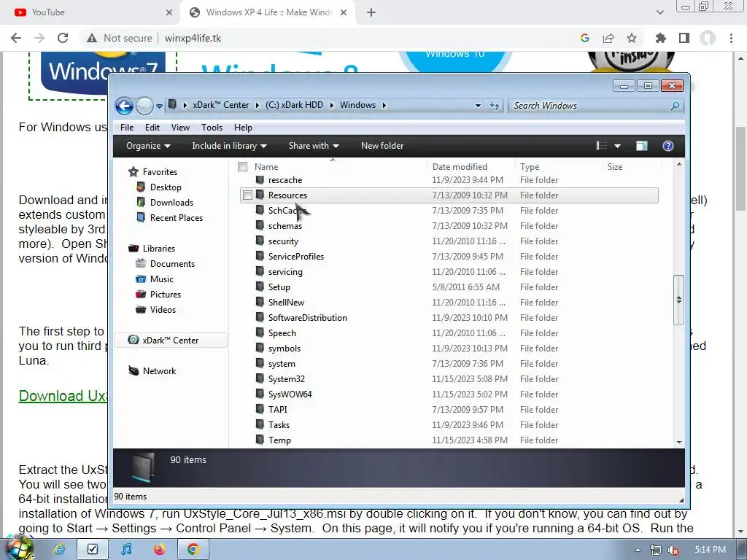747x560 pixels.
Task: Open the Documents library
Action: pyautogui.click(x=172, y=264)
